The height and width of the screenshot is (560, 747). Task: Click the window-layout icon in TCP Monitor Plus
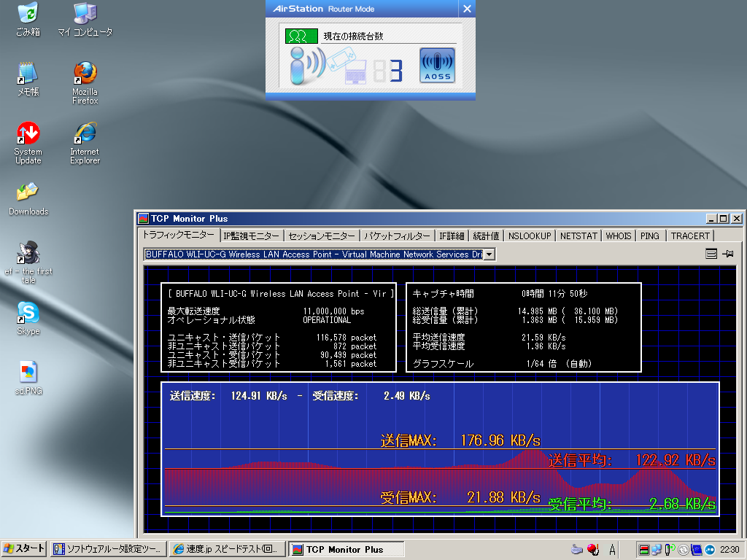click(711, 254)
